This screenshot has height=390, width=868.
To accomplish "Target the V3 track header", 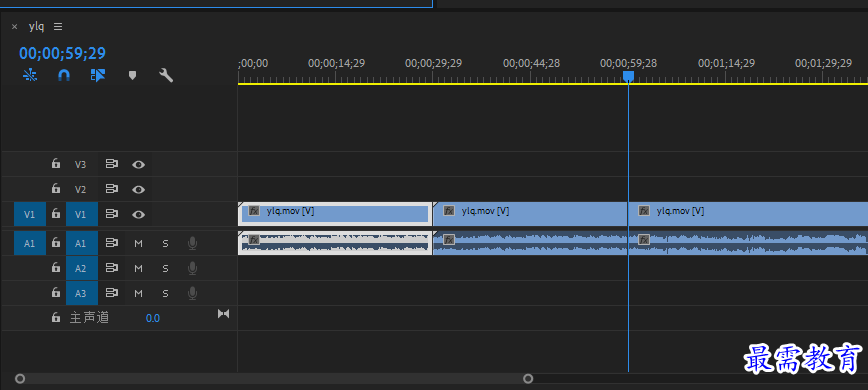I will (81, 164).
